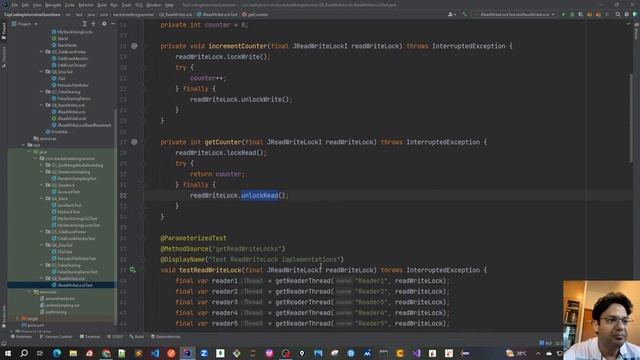Select AccountTest in project tree
Screen dimensions: 640x360
point(66,192)
